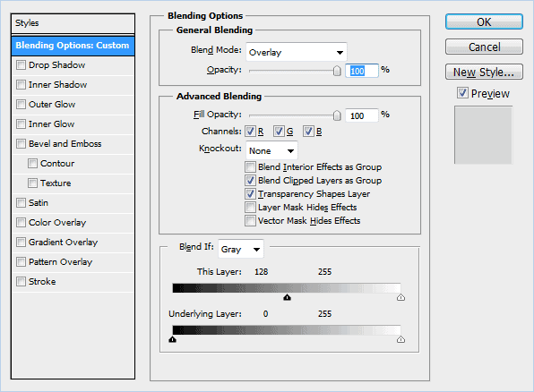Click the Underlying Layer black slider triangle

[173, 339]
